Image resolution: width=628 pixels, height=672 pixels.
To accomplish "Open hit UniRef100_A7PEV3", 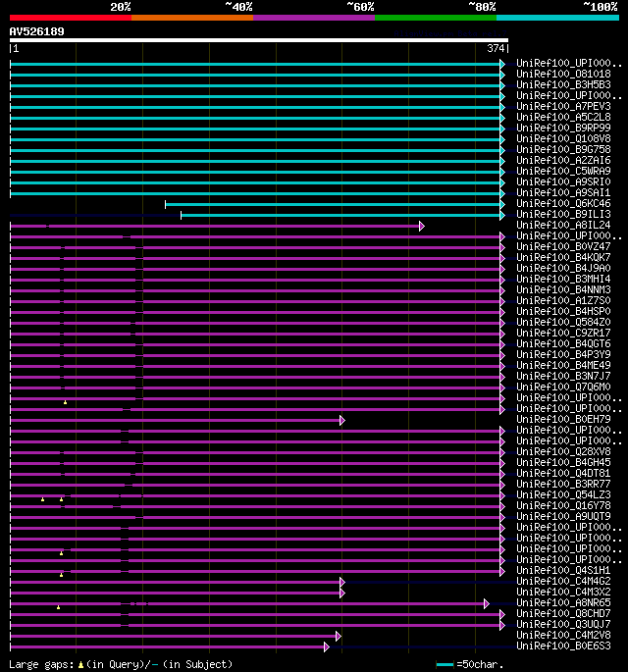I will [563, 106].
